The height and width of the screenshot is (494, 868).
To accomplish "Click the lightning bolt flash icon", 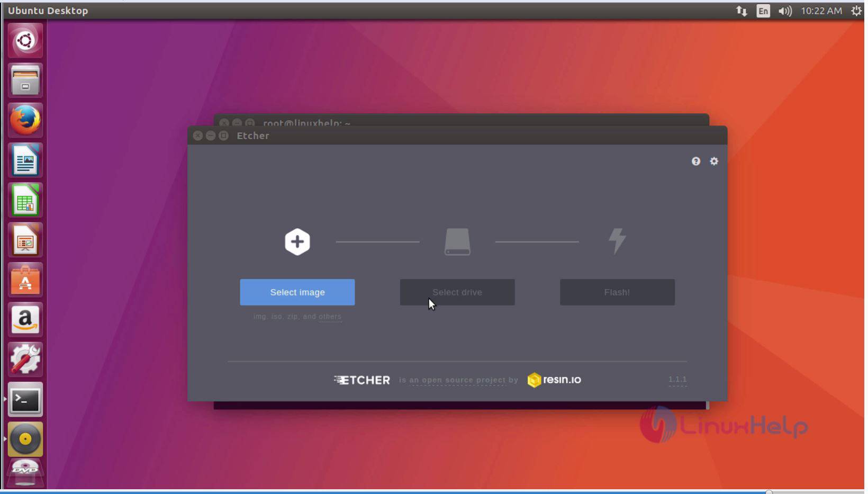I will (x=617, y=241).
